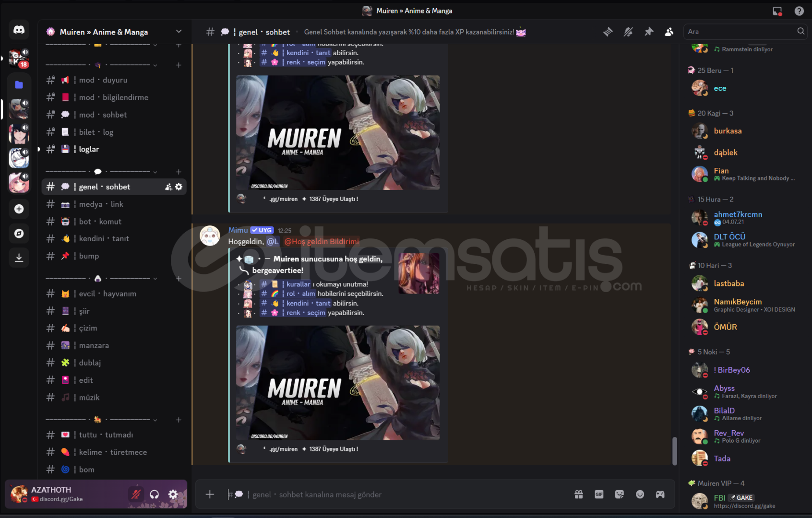Open the bump channel
This screenshot has width=812, height=518.
click(x=114, y=256)
